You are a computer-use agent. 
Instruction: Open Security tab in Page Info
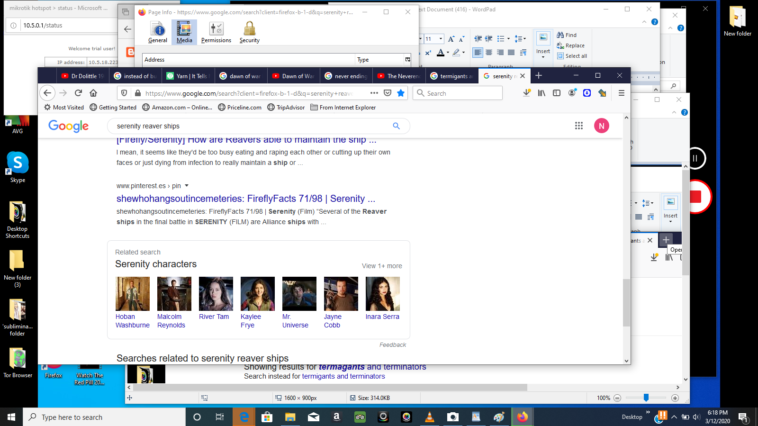249,32
